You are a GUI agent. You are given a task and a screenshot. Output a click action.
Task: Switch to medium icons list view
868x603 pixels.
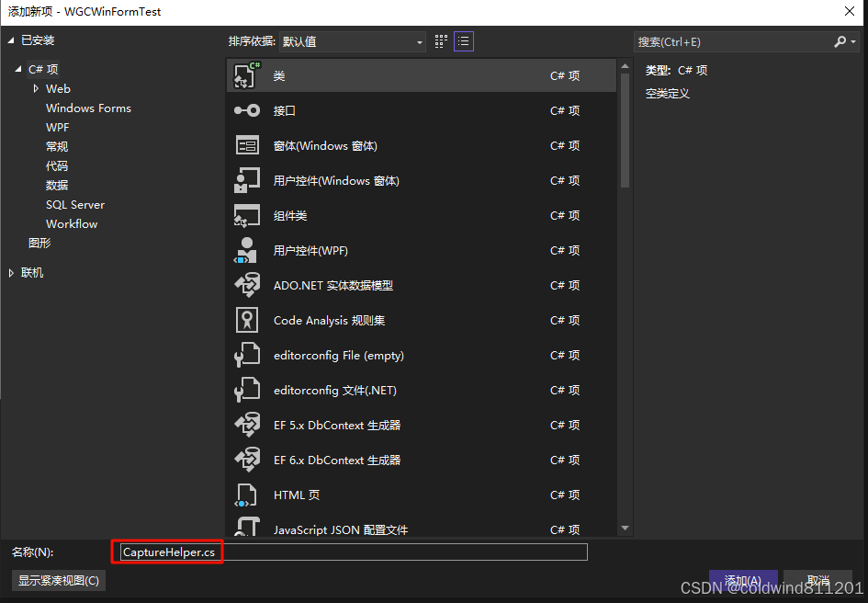[464, 41]
